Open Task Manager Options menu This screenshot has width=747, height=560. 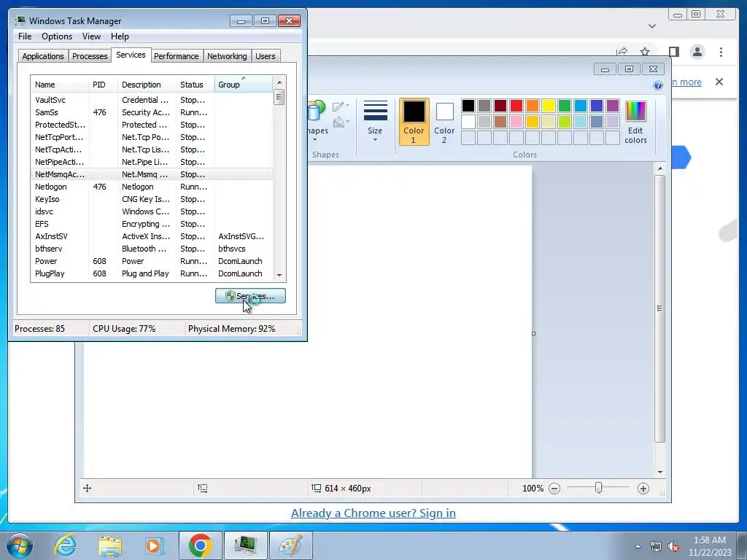57,36
